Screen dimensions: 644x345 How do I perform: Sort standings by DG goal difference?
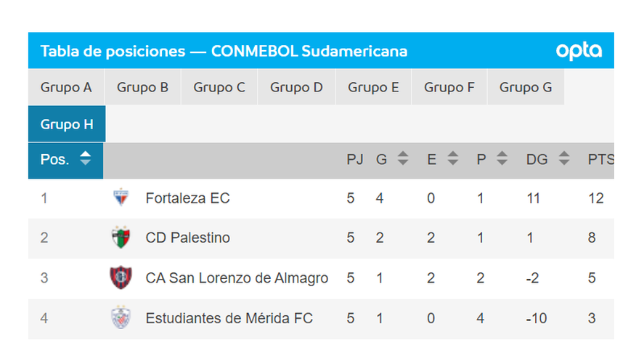point(563,159)
